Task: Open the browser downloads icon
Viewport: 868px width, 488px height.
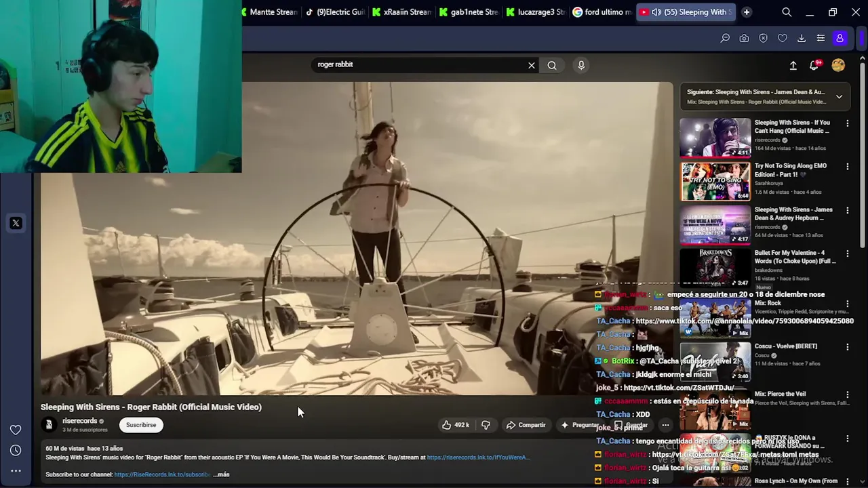Action: coord(801,39)
